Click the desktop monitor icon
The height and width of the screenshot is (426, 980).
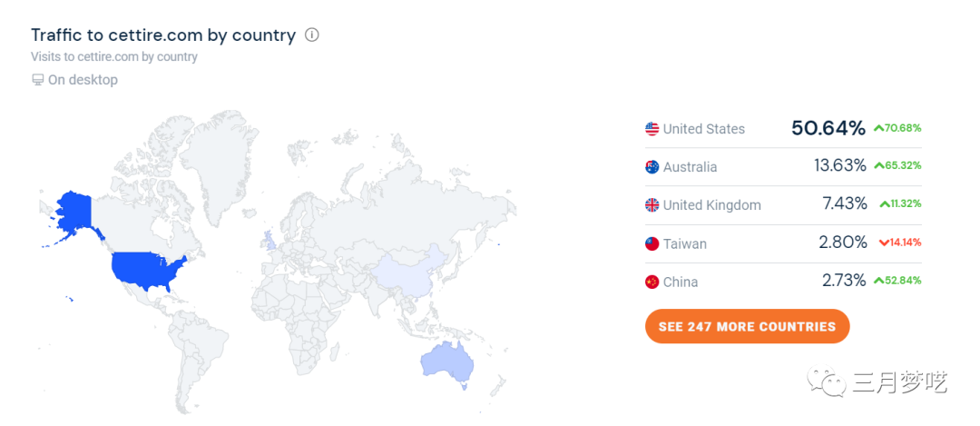tap(37, 80)
